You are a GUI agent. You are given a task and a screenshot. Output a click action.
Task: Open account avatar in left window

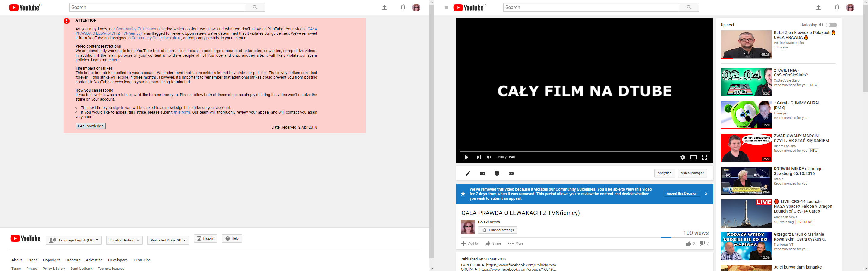coord(416,8)
